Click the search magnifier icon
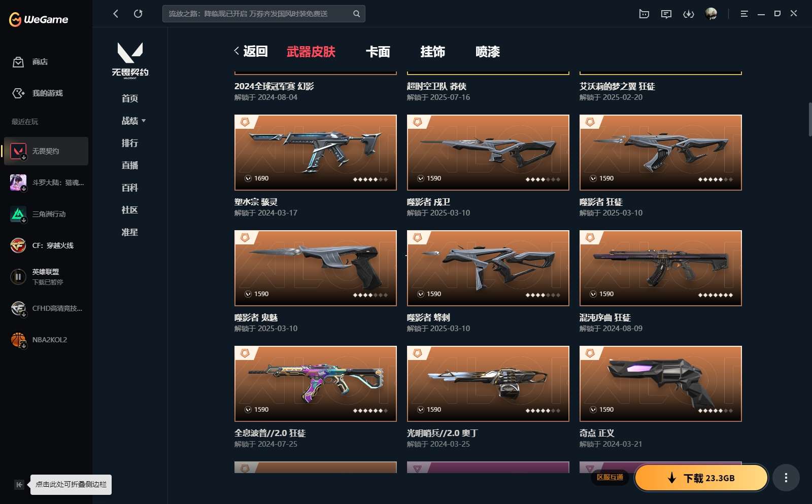812x504 pixels. (x=356, y=14)
